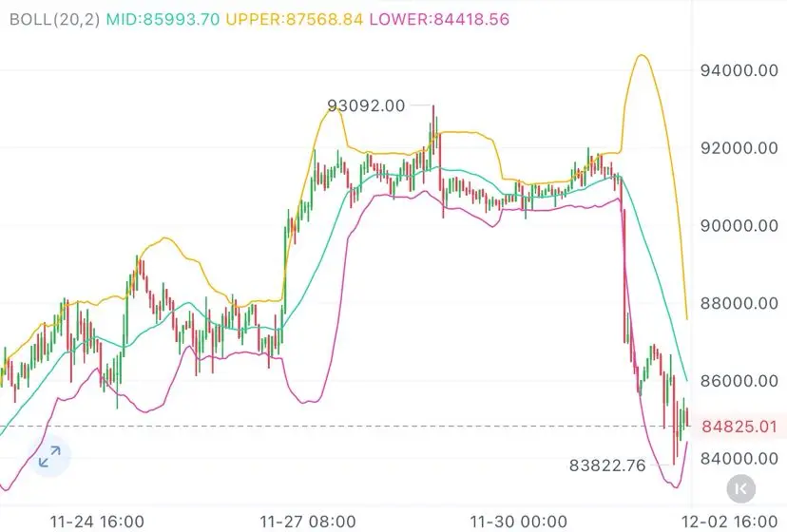Expand the chart to fullscreen
The image size is (787, 532).
[x=49, y=456]
